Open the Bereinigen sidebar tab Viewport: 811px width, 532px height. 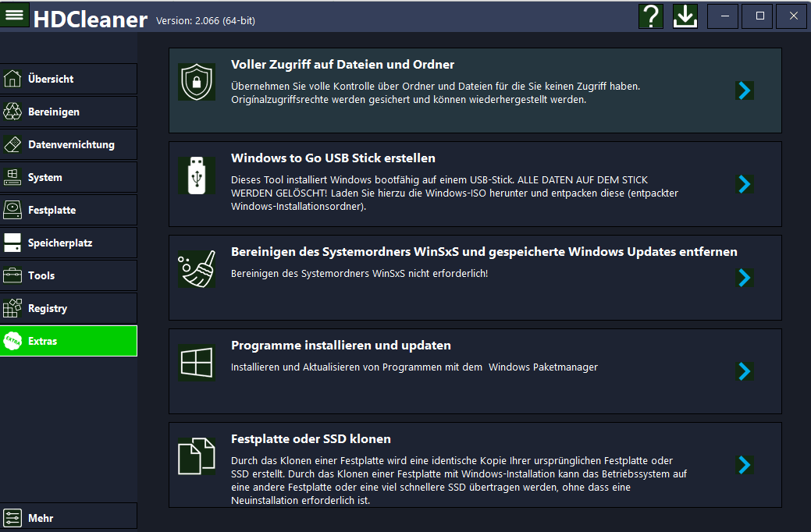(69, 112)
